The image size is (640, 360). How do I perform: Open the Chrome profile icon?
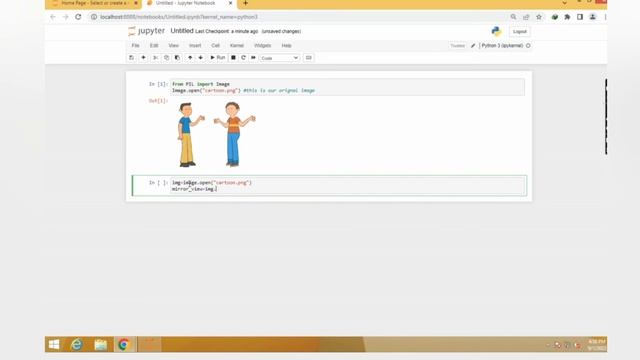(x=593, y=17)
